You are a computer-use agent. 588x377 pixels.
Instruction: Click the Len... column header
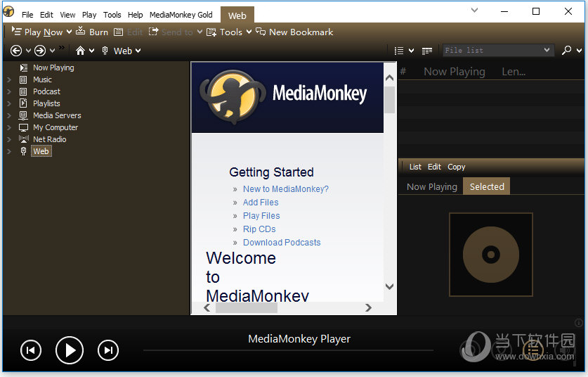pos(514,71)
